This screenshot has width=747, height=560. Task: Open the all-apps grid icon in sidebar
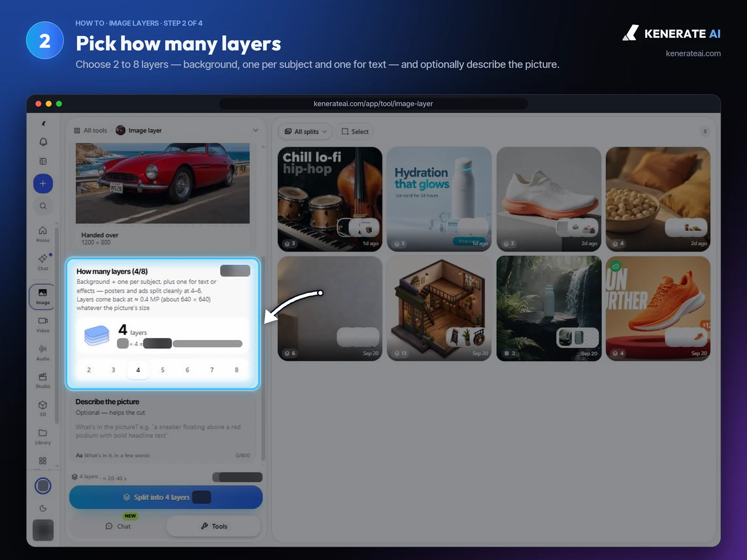(43, 461)
